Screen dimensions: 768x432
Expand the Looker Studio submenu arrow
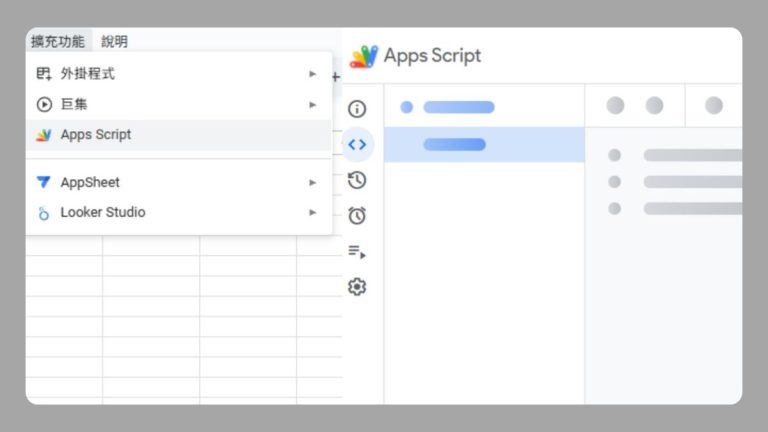(313, 213)
